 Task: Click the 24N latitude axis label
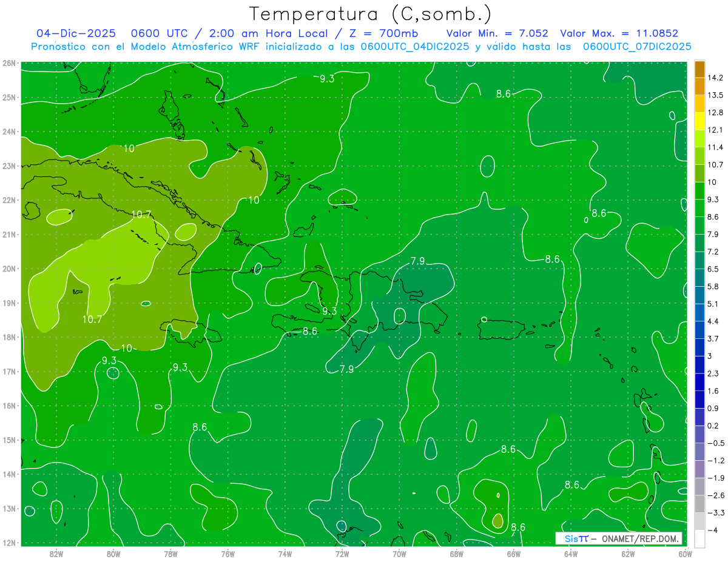click(9, 132)
